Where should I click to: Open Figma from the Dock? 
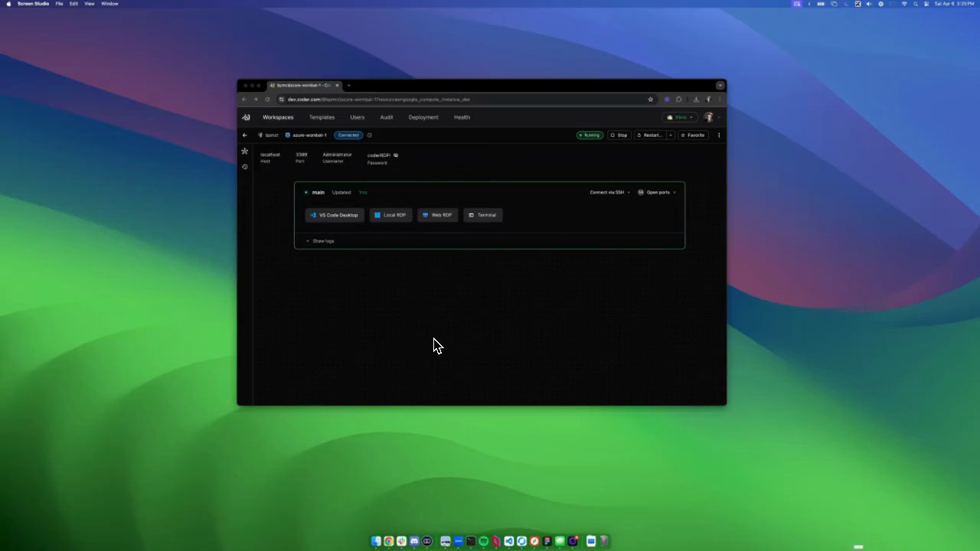547,541
